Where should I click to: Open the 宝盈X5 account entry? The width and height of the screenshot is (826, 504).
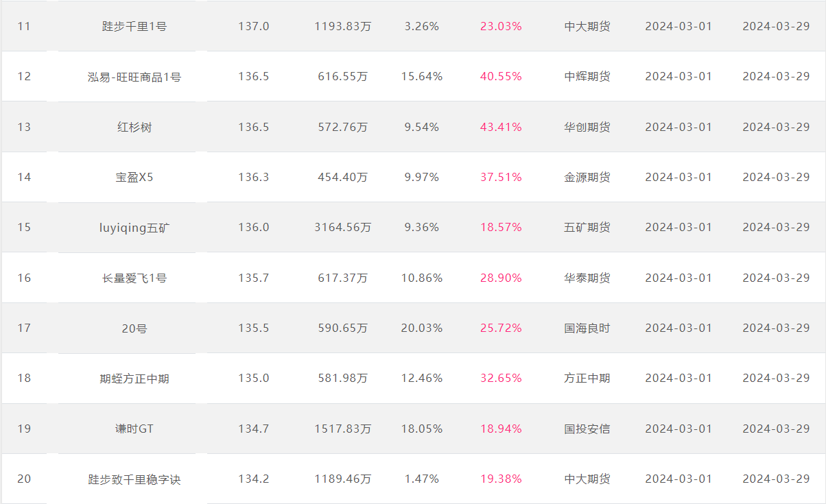(134, 177)
